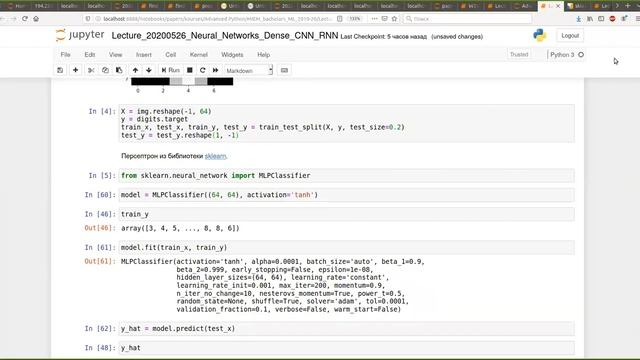Select the cell importing MLPClassifier
The width and height of the screenshot is (640, 360).
pyautogui.click(x=347, y=176)
